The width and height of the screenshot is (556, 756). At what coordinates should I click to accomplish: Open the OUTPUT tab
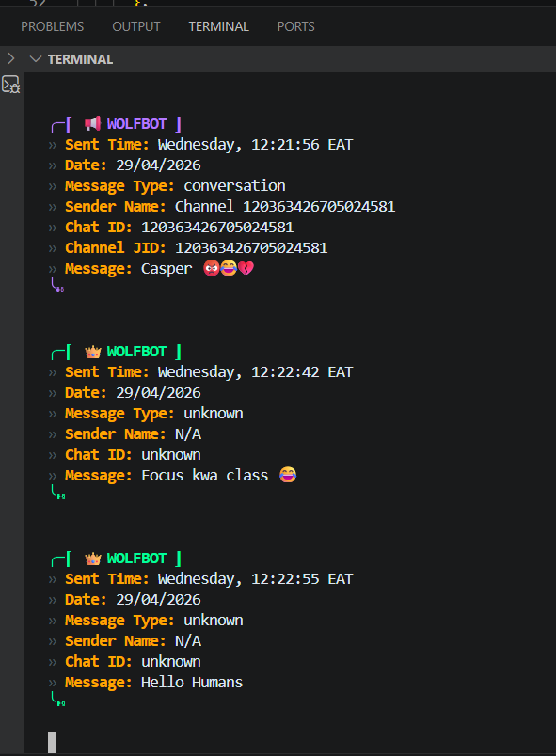coord(136,26)
